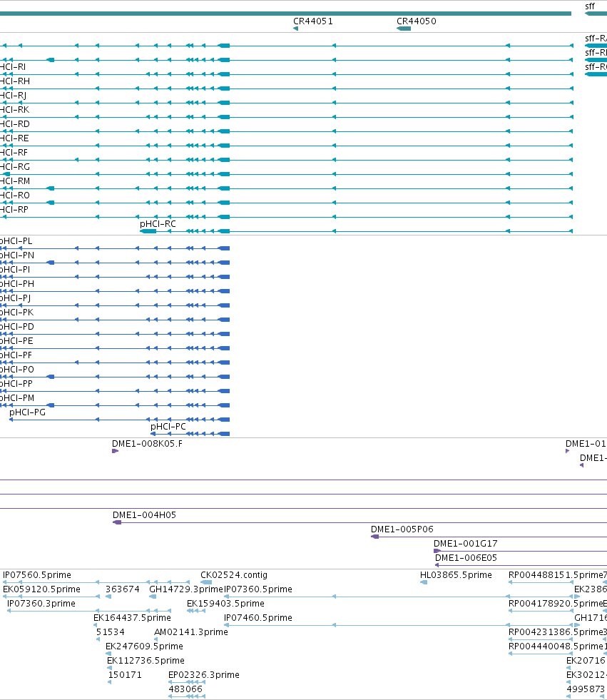Image resolution: width=607 pixels, height=700 pixels.
Task: Select the HCl-RD transcript label
Action: (15, 124)
